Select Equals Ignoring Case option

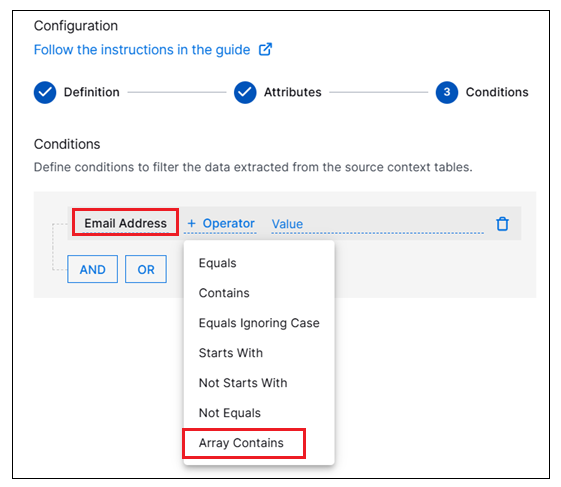259,323
